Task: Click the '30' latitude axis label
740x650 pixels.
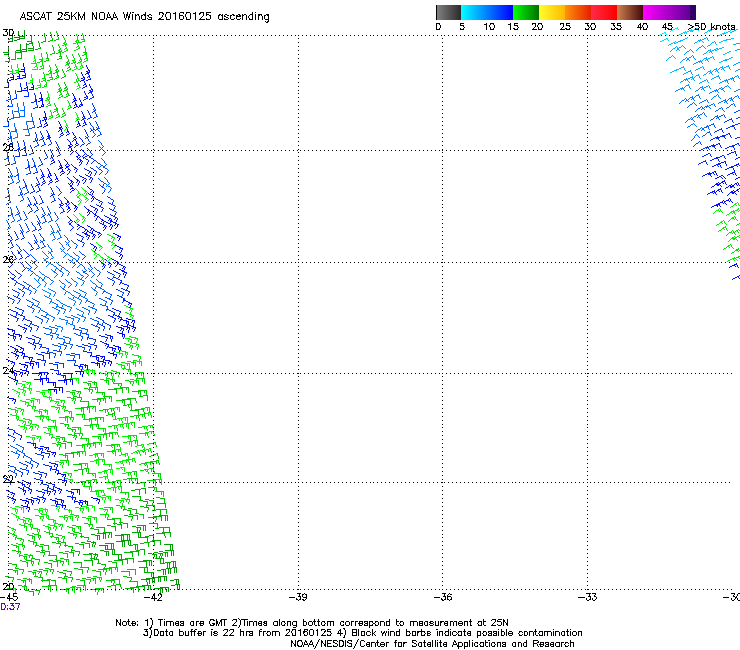Action: click(8, 33)
